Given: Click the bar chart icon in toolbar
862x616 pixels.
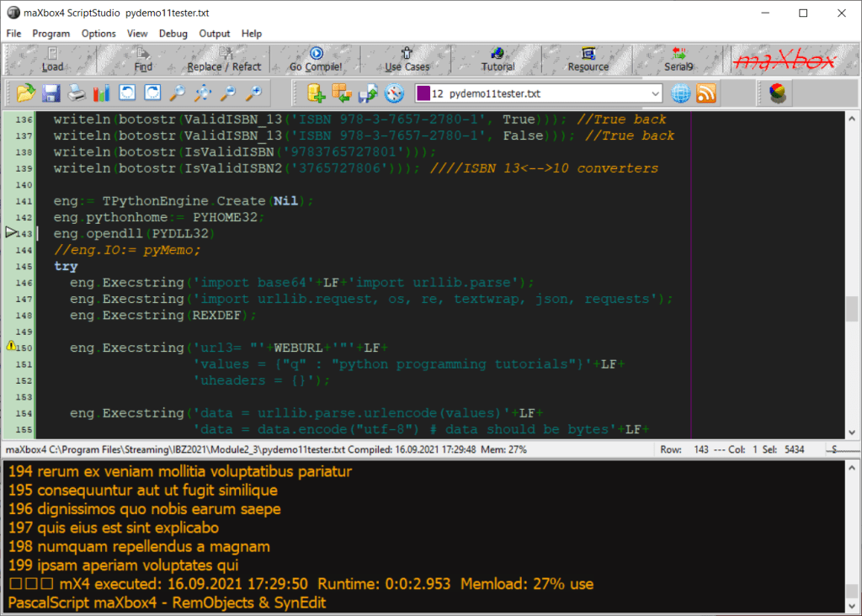Looking at the screenshot, I should (102, 93).
